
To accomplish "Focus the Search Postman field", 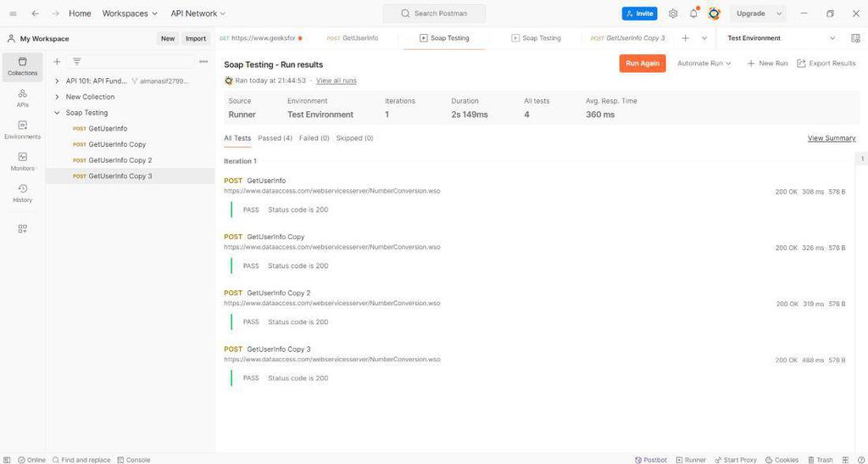I will [x=434, y=14].
